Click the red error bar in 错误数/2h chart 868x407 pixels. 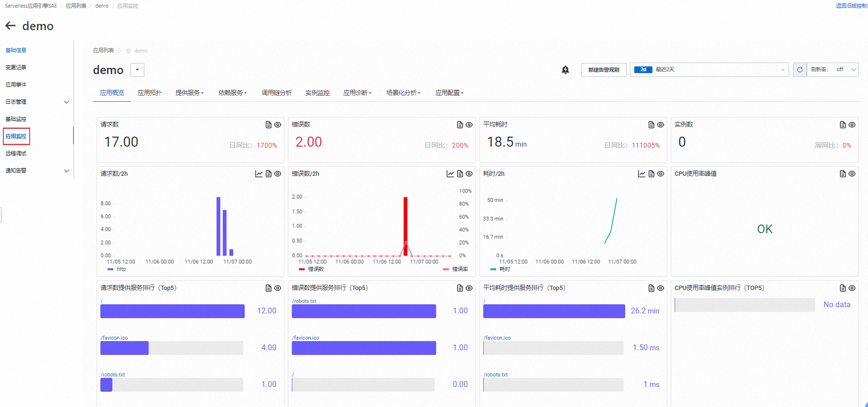pyautogui.click(x=405, y=226)
